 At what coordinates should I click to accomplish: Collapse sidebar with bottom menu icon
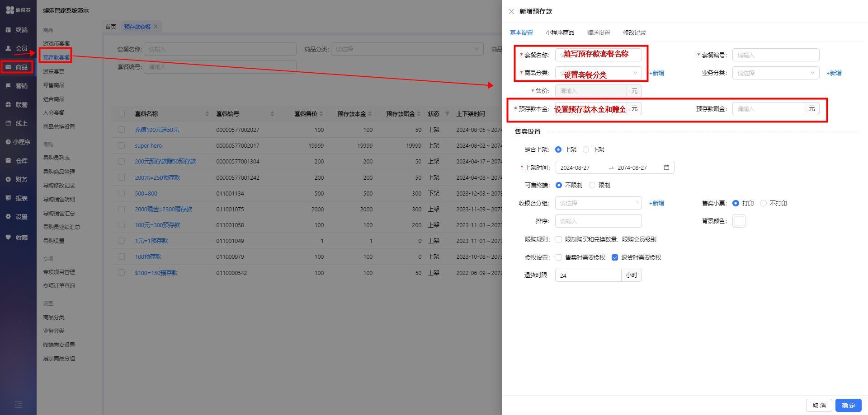(x=18, y=405)
